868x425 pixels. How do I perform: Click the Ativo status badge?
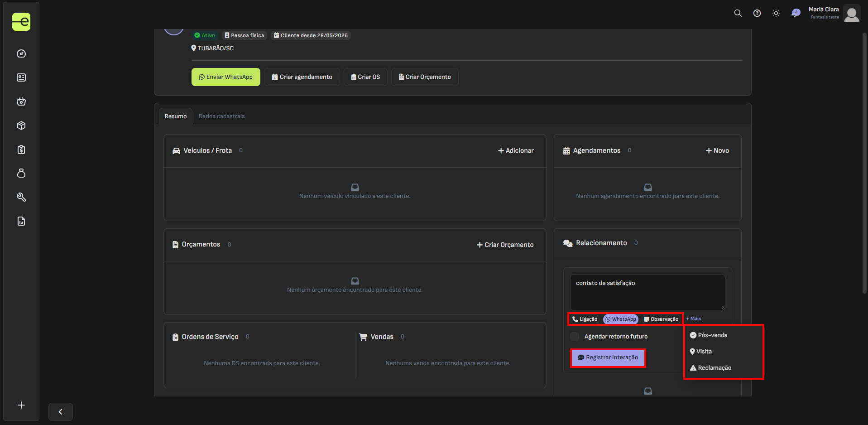click(x=205, y=35)
